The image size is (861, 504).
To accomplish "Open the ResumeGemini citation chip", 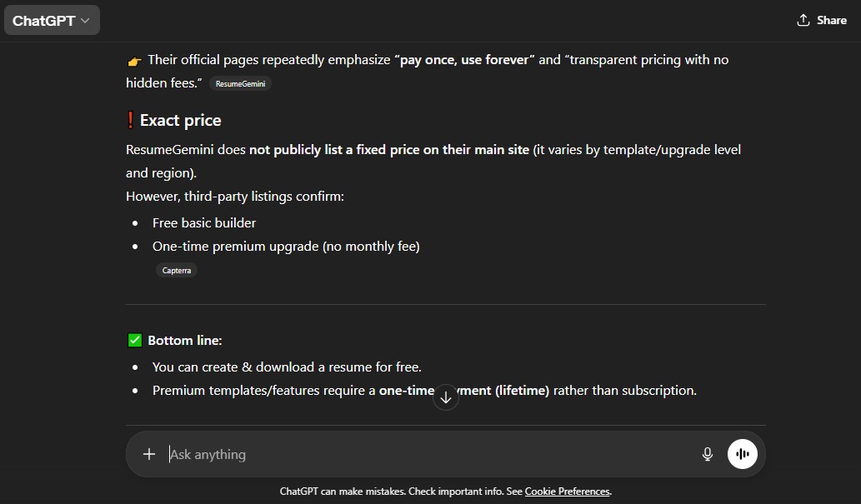I will [x=240, y=83].
